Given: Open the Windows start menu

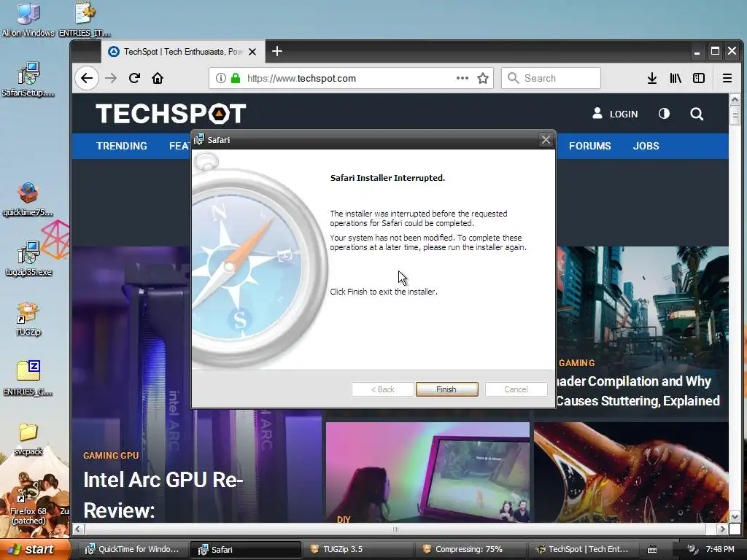Looking at the screenshot, I should pyautogui.click(x=35, y=549).
